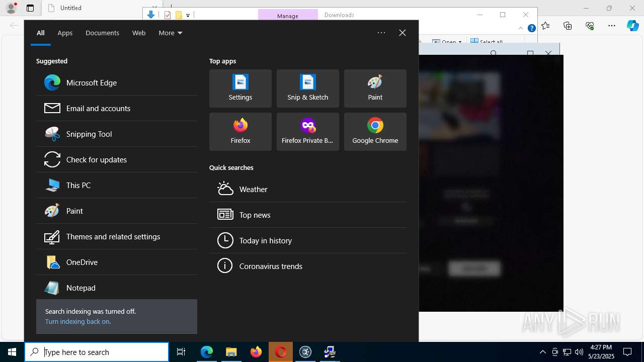Image resolution: width=644 pixels, height=362 pixels.
Task: Launch Firefox tile in Top apps
Action: pos(240,132)
